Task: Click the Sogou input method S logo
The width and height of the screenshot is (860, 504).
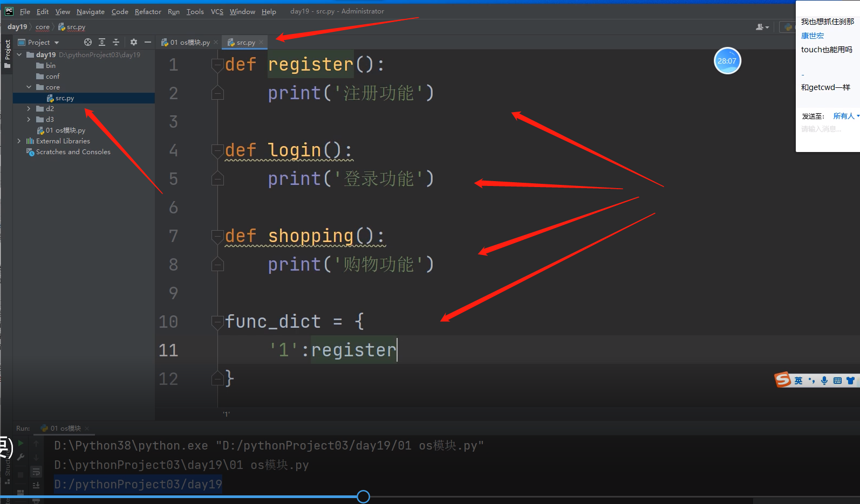Action: (x=783, y=379)
